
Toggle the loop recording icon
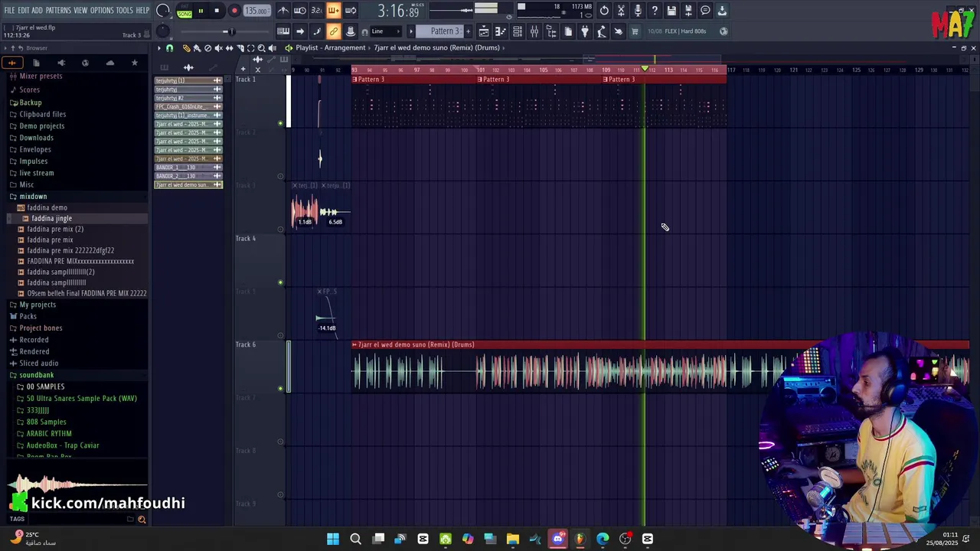coord(351,11)
